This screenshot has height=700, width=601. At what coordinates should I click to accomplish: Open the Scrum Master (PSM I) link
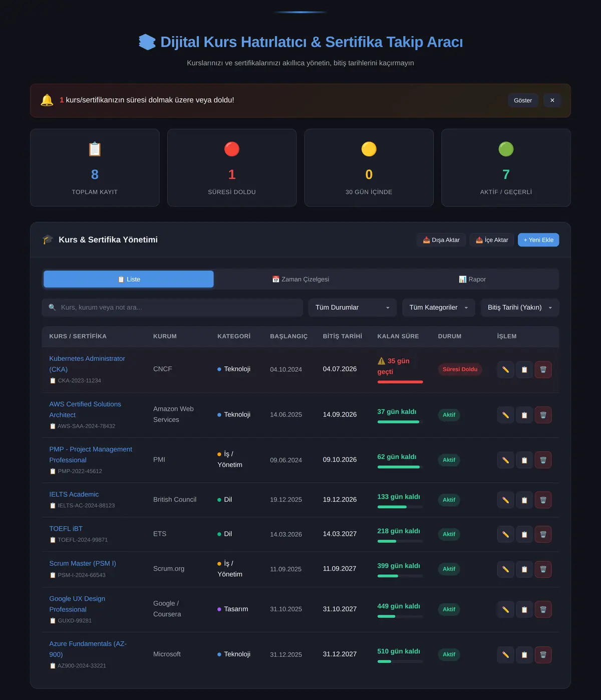point(83,563)
